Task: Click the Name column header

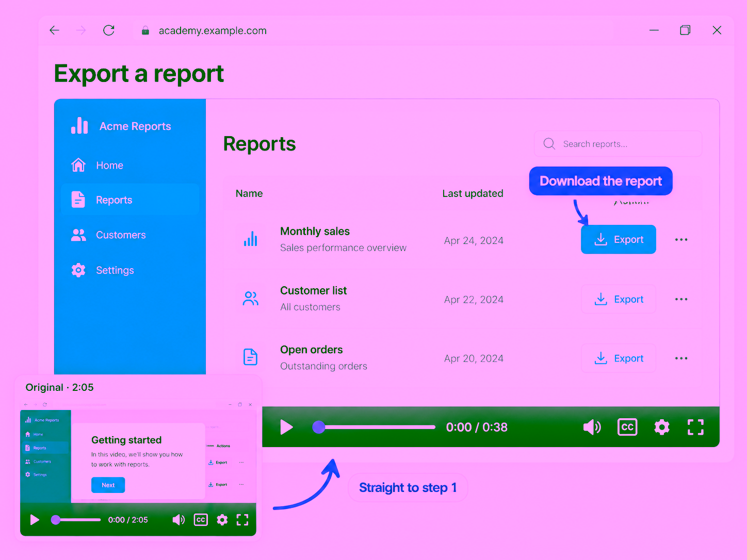Action: coord(249,193)
